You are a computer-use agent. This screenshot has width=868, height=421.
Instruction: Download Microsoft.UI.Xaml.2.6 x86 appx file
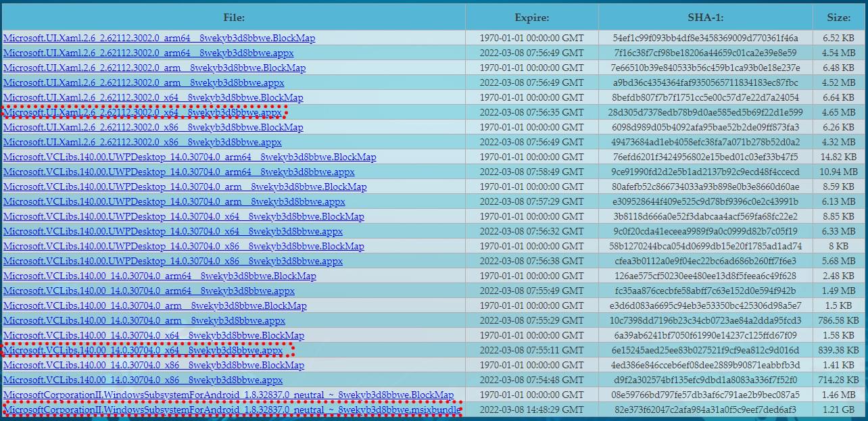(x=143, y=143)
